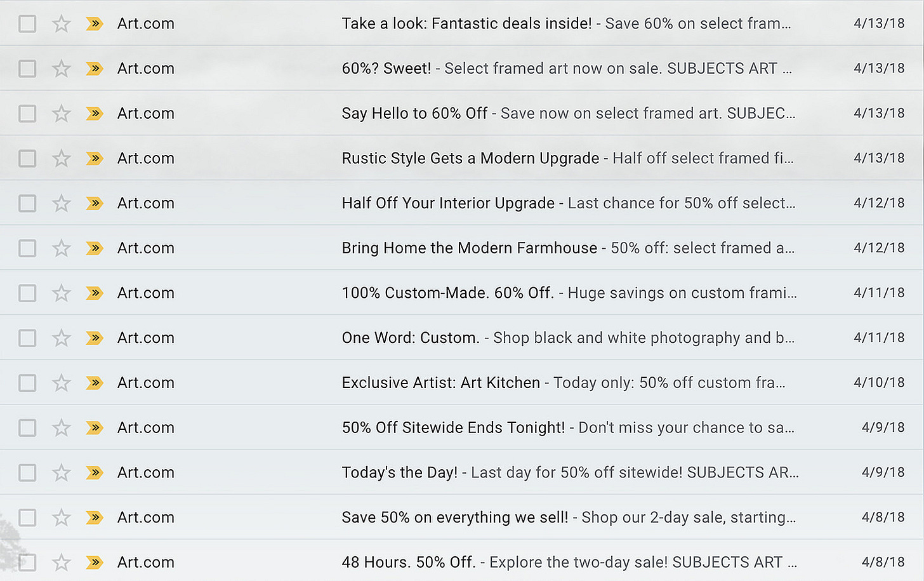Tick checkbox for '100% Custom-Made. 60% Off.' email
Image resolution: width=924 pixels, height=581 pixels.
27,293
